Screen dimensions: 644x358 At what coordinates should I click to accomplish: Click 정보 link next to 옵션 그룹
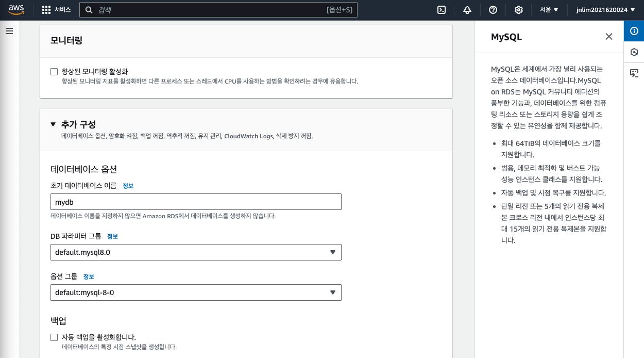point(89,276)
